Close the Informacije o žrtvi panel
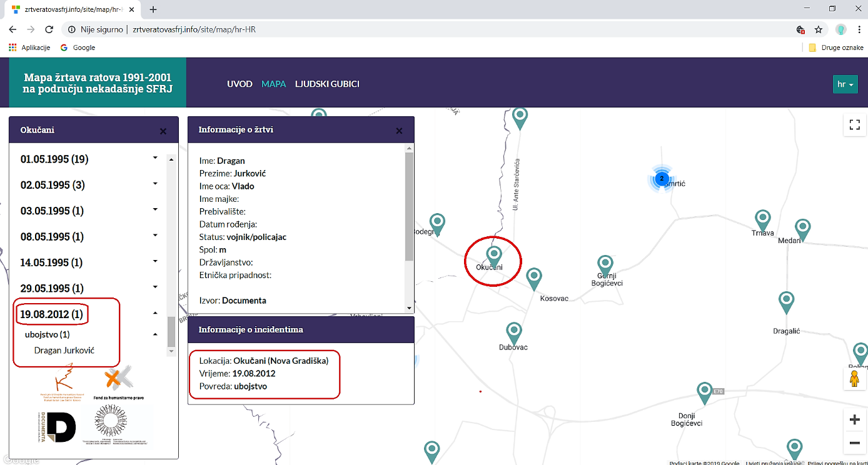Image resolution: width=868 pixels, height=465 pixels. [x=399, y=131]
